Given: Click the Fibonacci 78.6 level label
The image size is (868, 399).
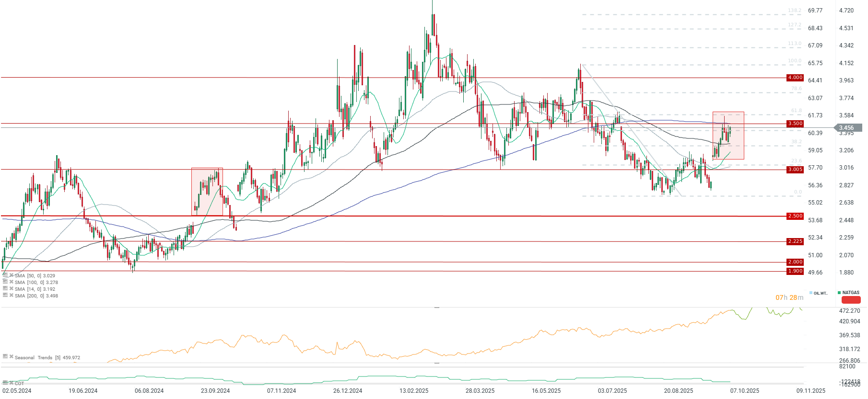Looking at the screenshot, I should [797, 89].
